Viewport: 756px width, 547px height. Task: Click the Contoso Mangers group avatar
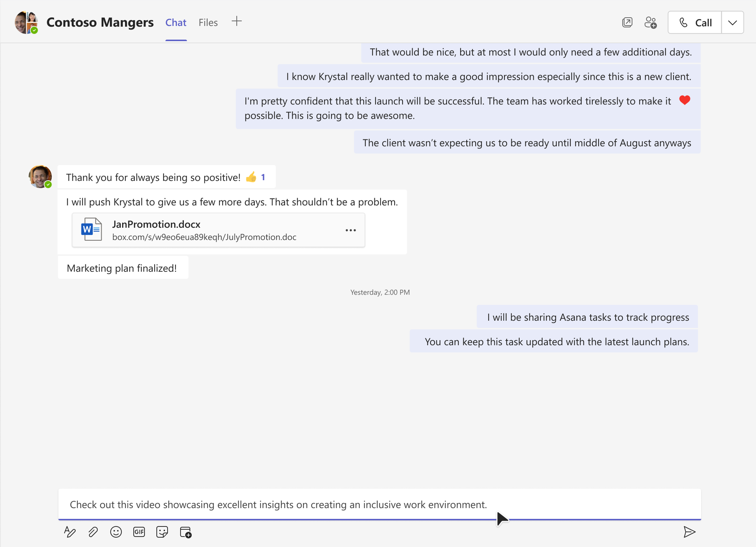pos(26,22)
